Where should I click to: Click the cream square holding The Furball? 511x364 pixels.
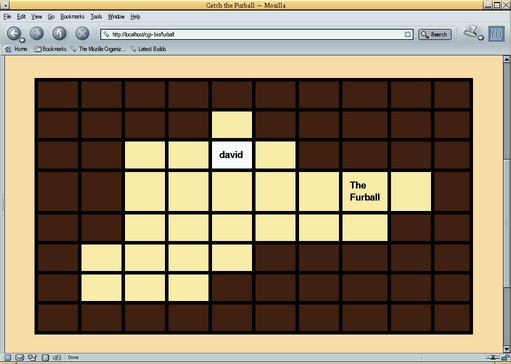(365, 191)
